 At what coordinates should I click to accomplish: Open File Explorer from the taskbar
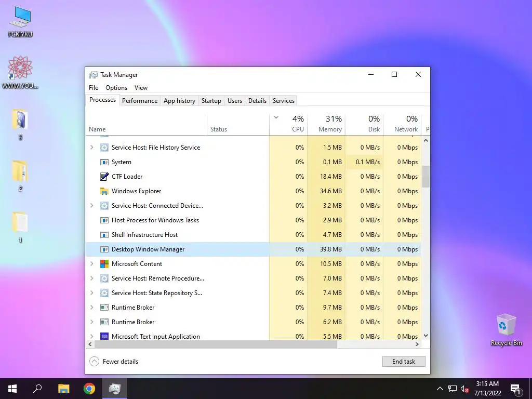point(63,389)
